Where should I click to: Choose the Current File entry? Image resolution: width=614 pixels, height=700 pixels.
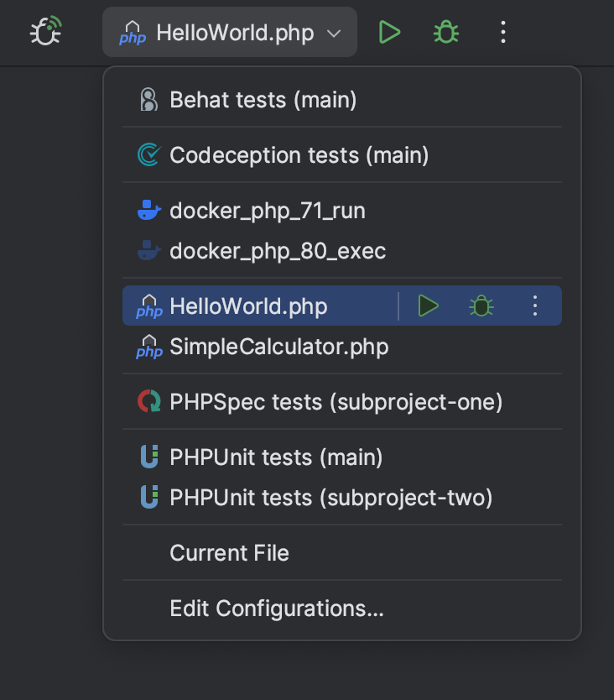pos(229,552)
